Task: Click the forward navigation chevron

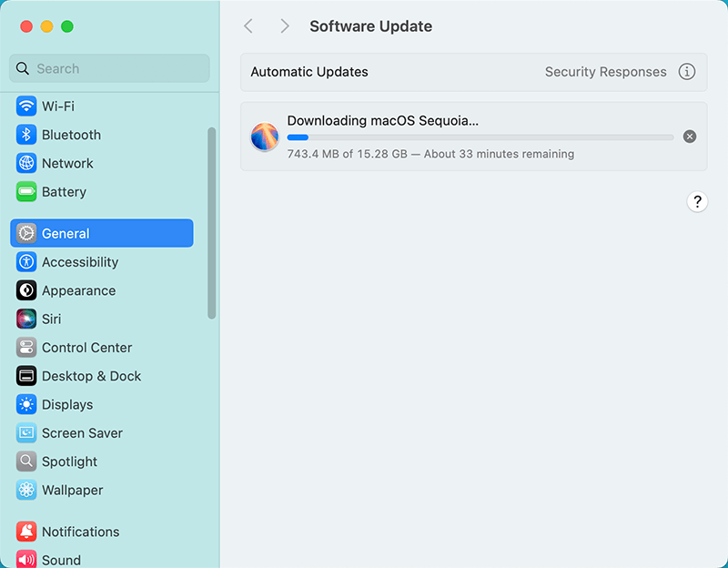Action: point(284,25)
